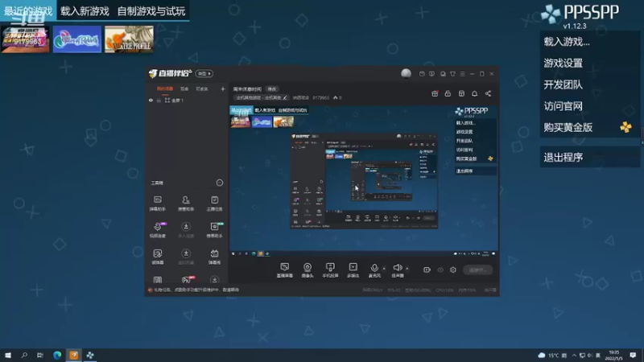Click the PPSSPP icon in the taskbar
This screenshot has height=362, width=644.
90,355
